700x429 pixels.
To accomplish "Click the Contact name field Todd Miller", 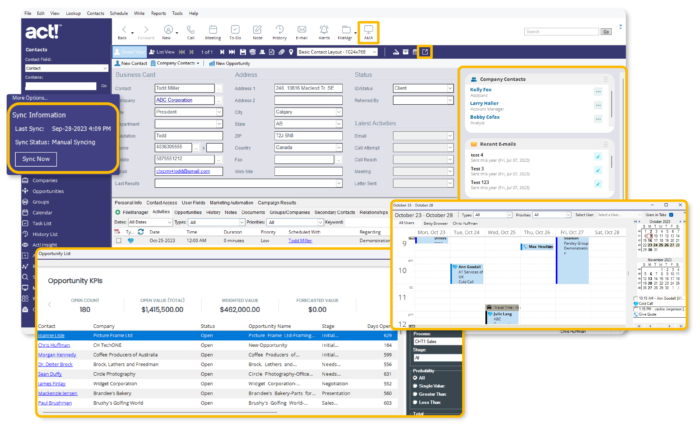I will pos(184,88).
